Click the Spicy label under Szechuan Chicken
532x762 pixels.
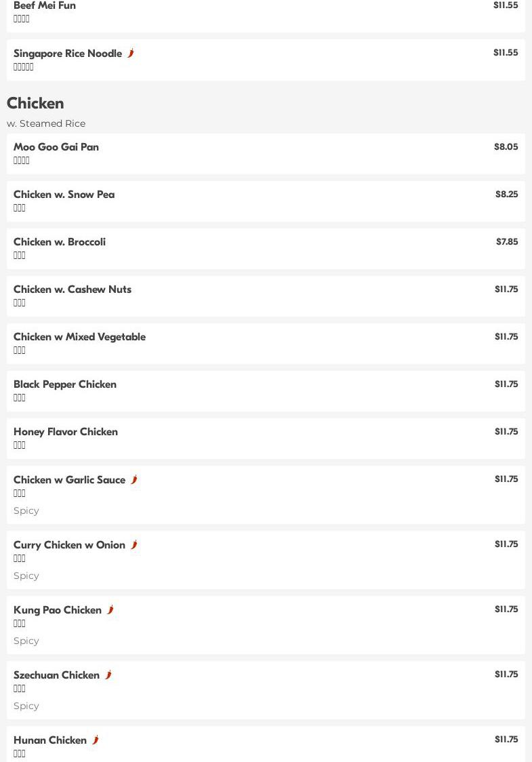tap(26, 706)
